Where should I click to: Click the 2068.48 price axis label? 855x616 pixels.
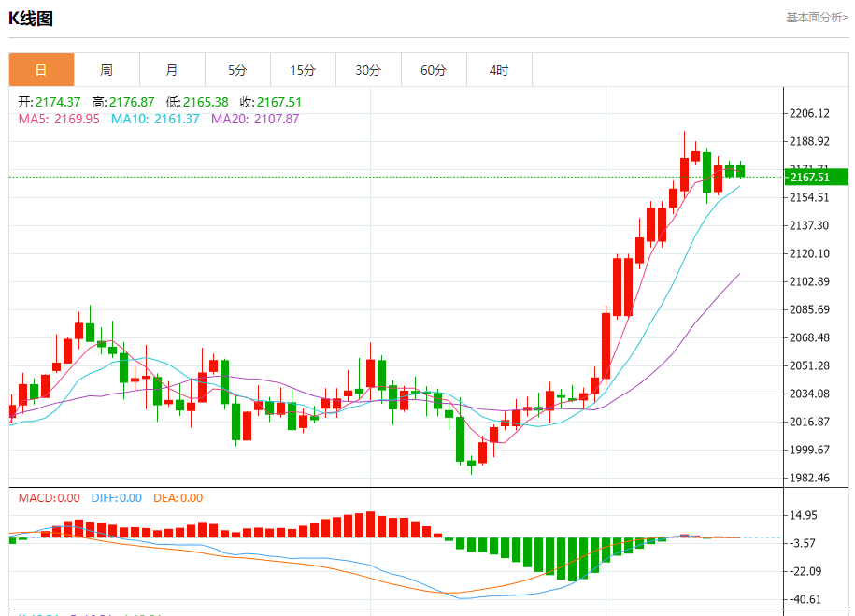click(x=810, y=337)
